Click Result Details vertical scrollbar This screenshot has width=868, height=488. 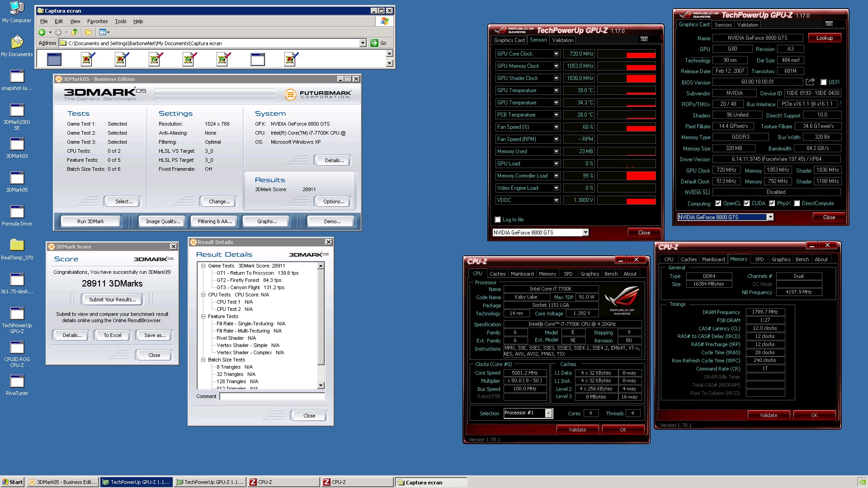321,325
